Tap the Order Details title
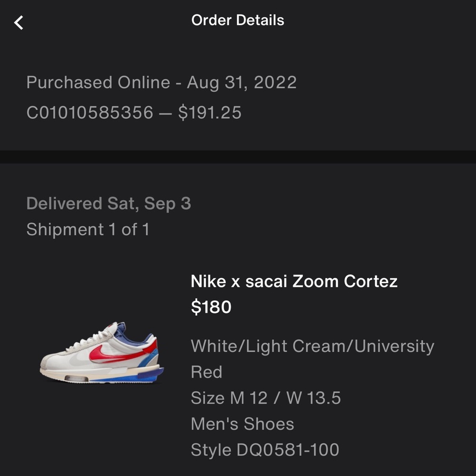 pos(238,20)
